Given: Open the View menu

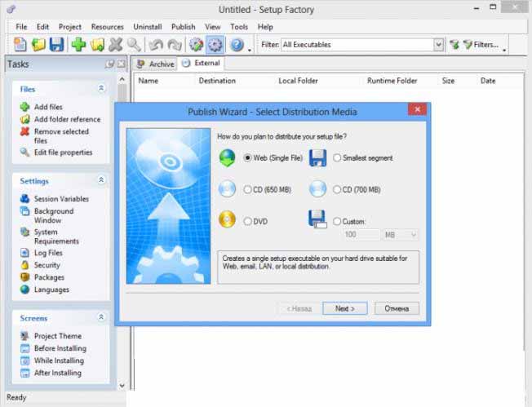Looking at the screenshot, I should pos(213,27).
